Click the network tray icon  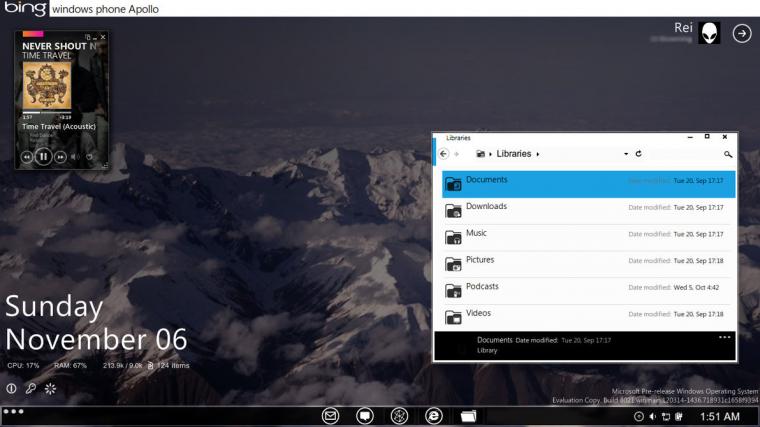point(666,416)
